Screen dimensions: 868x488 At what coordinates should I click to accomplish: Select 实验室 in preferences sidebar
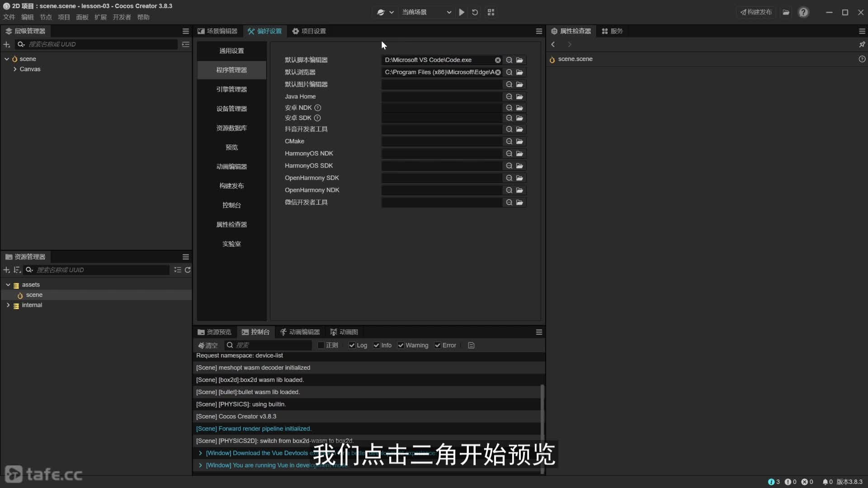tap(231, 244)
